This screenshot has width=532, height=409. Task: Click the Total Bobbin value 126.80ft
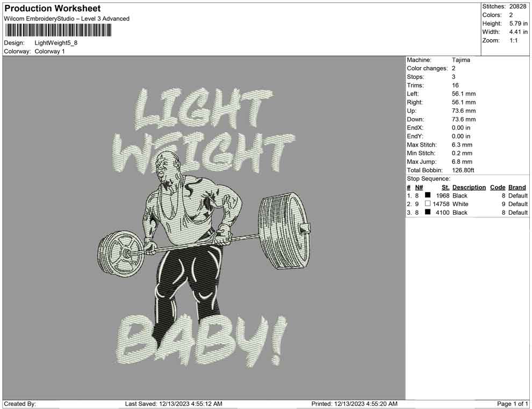coord(463,170)
